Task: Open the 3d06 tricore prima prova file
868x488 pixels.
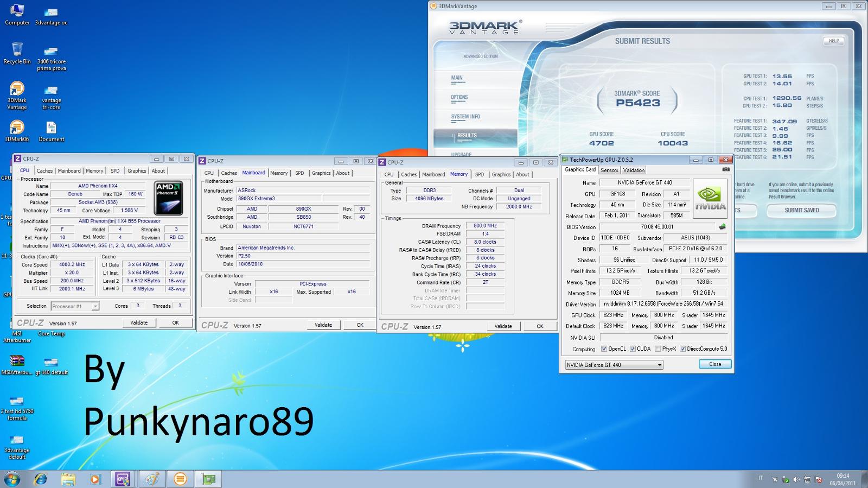Action: point(51,59)
